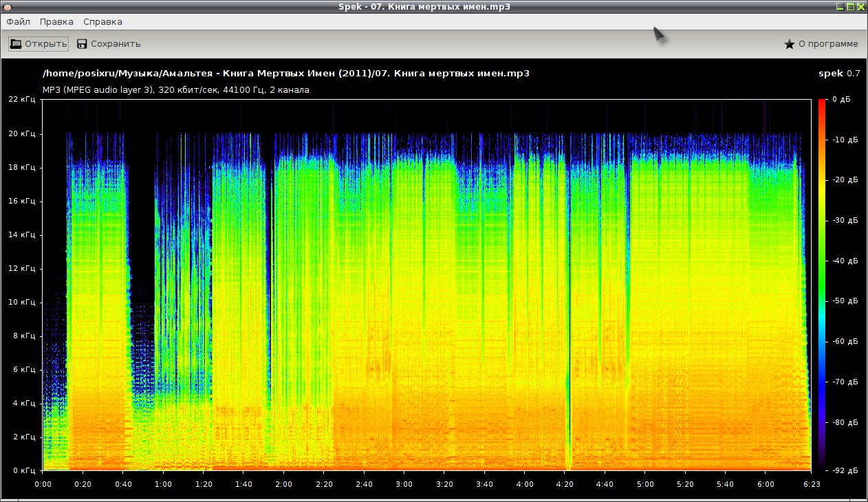Click the "1:40" time axis label
868x502 pixels.
[243, 484]
